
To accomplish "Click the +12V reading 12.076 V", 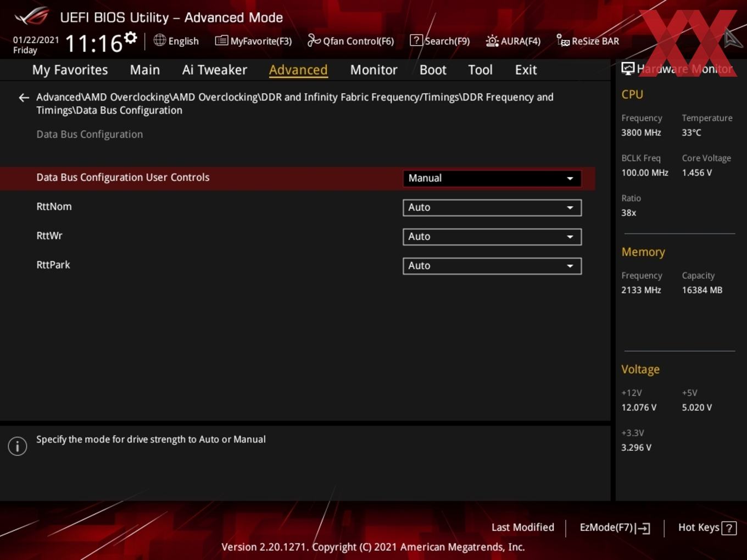I will tap(639, 408).
